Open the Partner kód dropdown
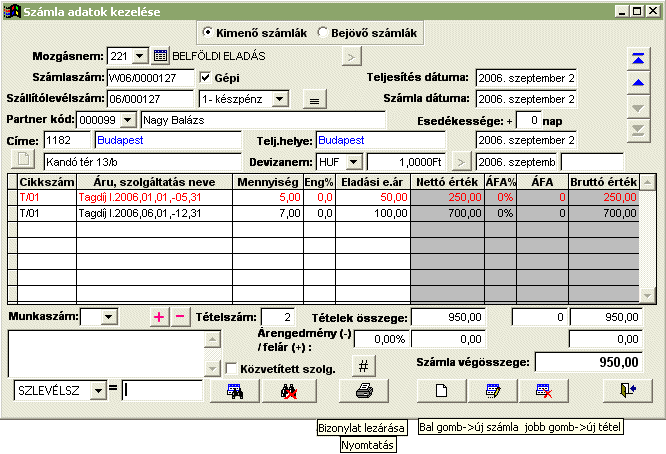666x454 pixels. point(128,120)
